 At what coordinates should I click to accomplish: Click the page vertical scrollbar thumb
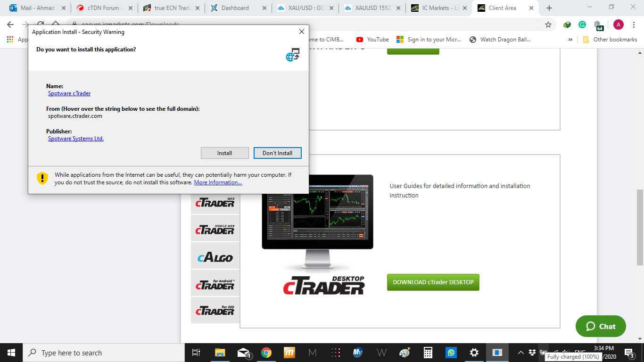[640, 227]
